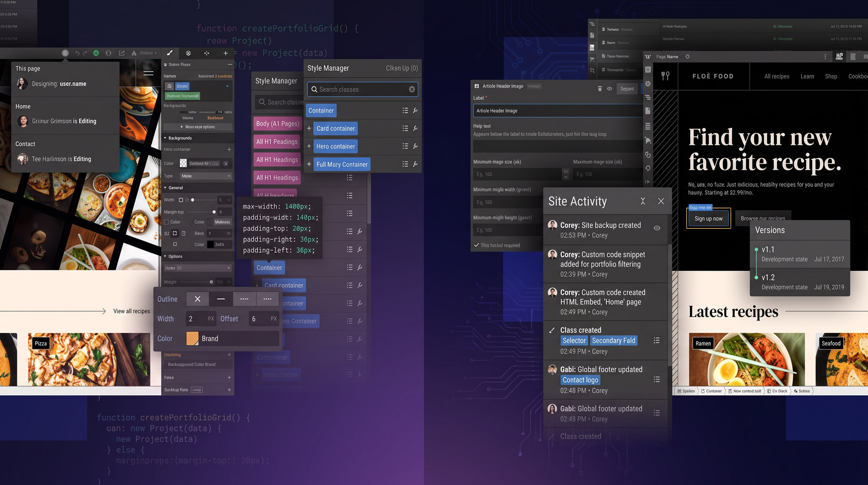This screenshot has height=485, width=868.
Task: Open the All recipes nav link
Action: 777,76
